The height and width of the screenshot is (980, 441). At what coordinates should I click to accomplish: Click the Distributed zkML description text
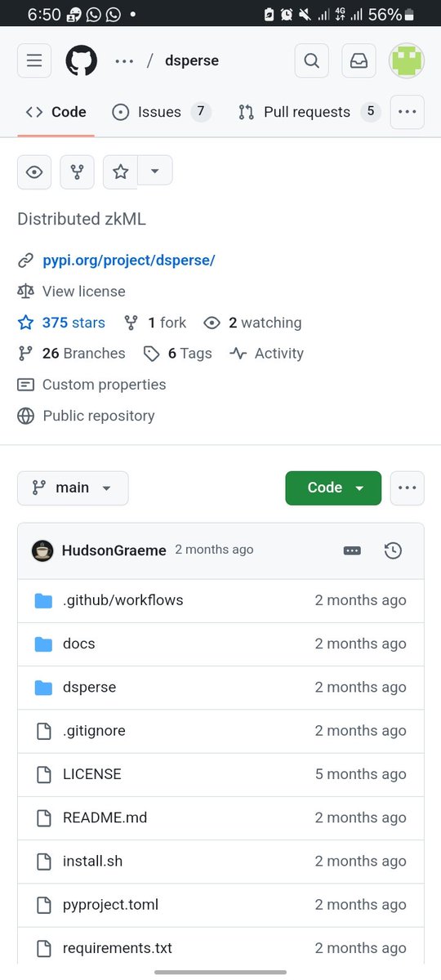coord(82,219)
